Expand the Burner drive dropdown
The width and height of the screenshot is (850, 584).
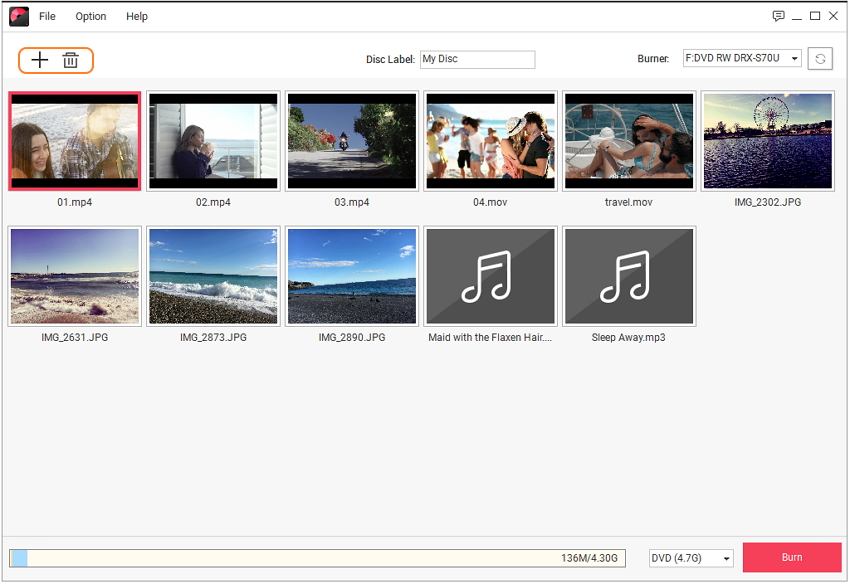pos(794,59)
